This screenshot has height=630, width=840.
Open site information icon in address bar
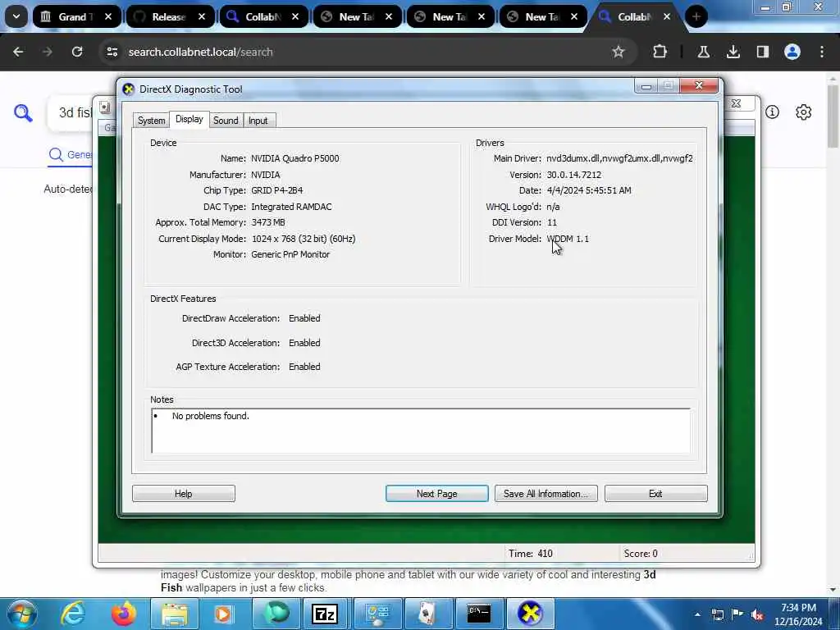tap(112, 52)
